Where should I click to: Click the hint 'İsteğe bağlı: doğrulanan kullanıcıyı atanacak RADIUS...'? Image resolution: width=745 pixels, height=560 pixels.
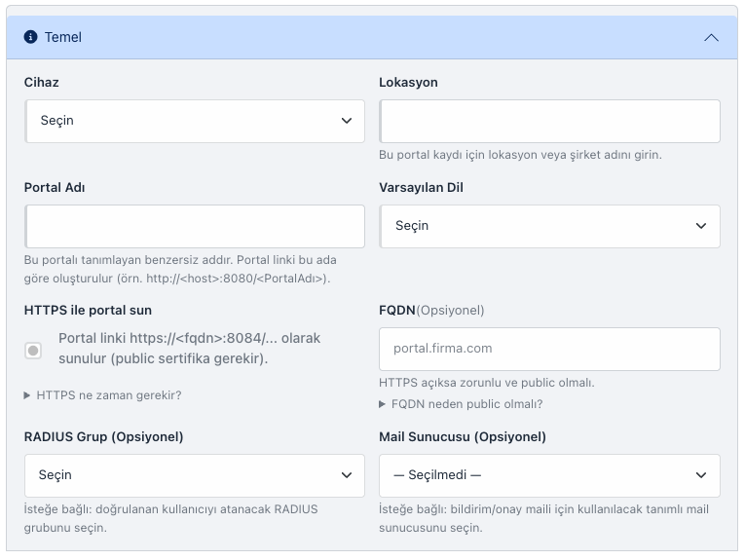coord(170,518)
